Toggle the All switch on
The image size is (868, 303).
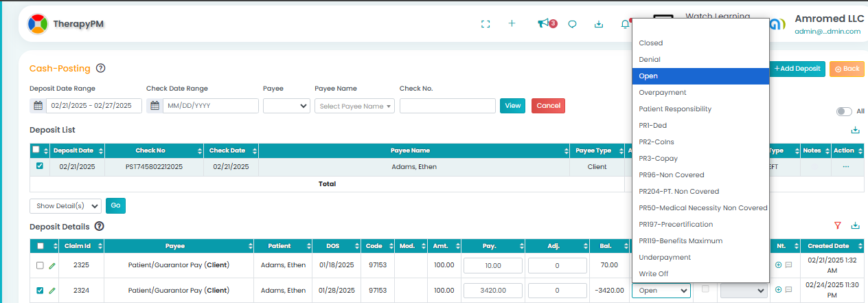843,111
